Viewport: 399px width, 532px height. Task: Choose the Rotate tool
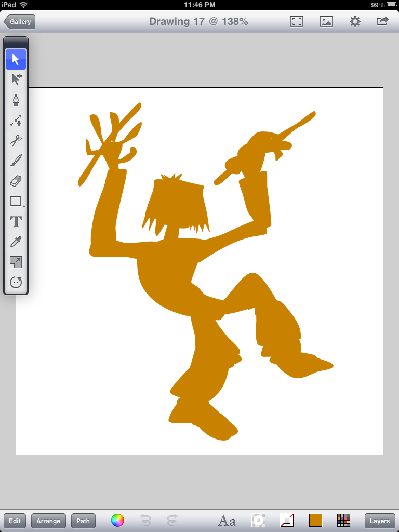pos(16,282)
